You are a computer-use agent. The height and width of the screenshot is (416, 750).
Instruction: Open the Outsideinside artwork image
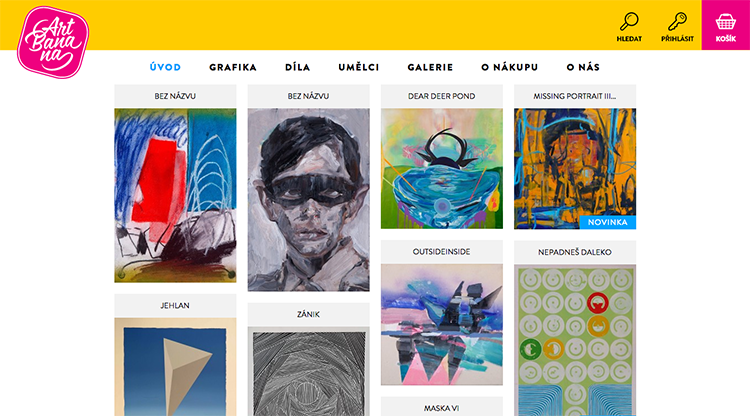pyautogui.click(x=442, y=325)
